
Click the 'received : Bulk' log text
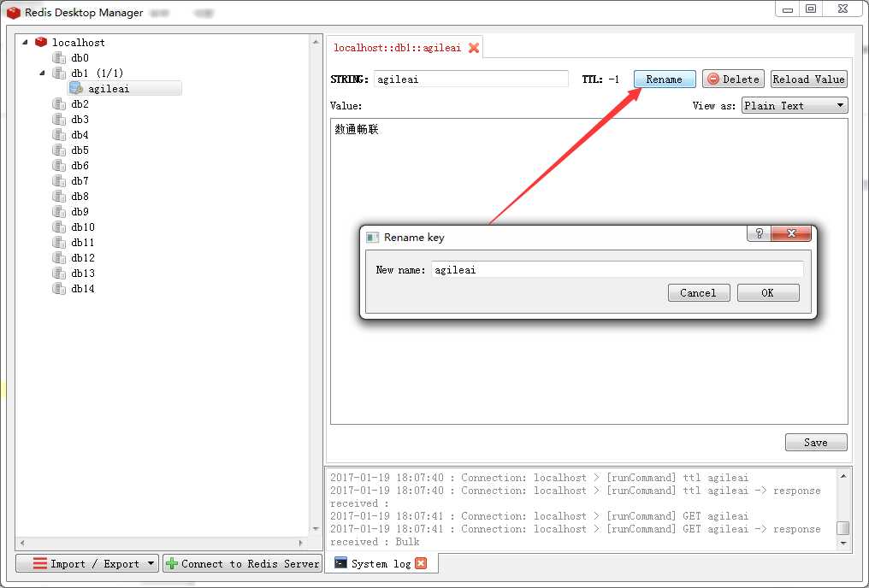click(375, 542)
